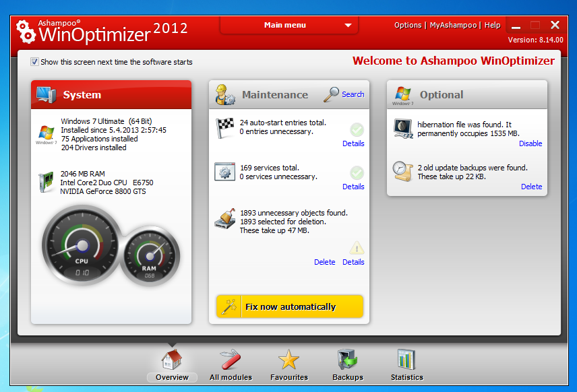577x392 pixels.
Task: Click '1893 unnecessary objects found.' text
Action: coord(294,213)
